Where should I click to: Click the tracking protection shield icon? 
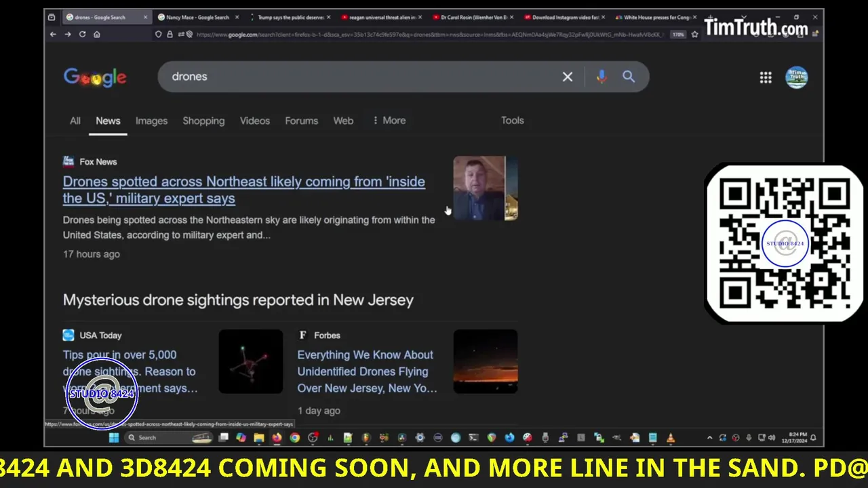coord(159,34)
